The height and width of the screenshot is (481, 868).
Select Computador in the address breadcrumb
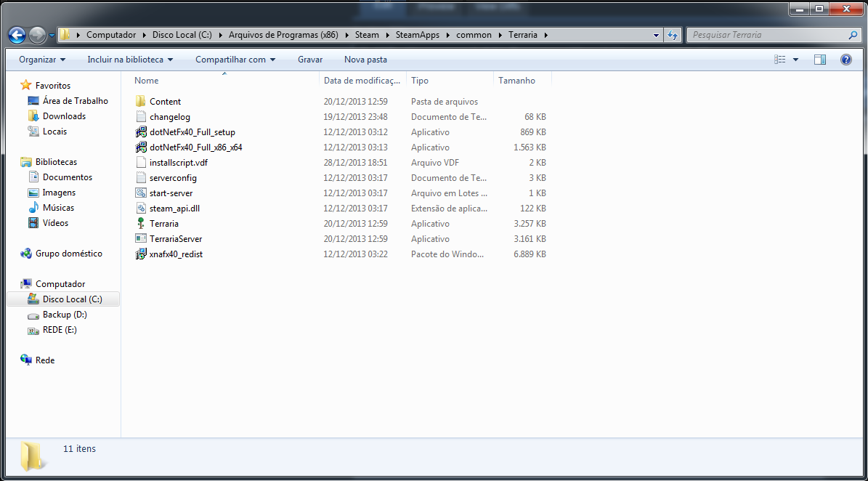[110, 35]
